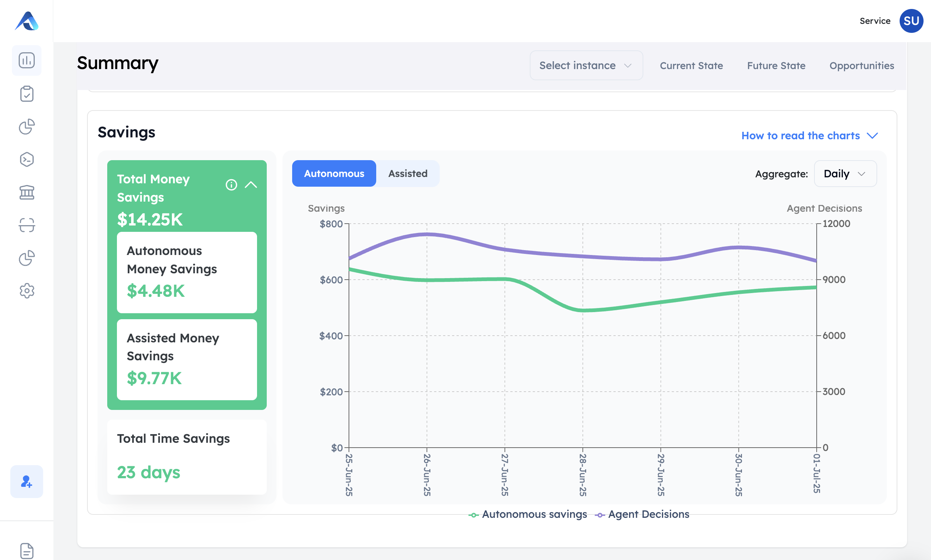Click the Assisted Money Savings card
Viewport: 931px width, 560px height.
pyautogui.click(x=187, y=360)
